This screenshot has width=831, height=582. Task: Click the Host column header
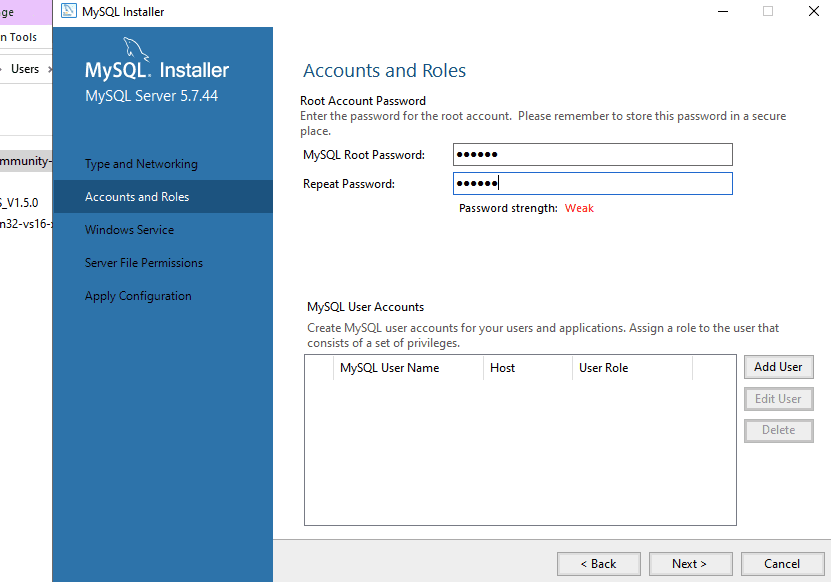[x=502, y=368]
